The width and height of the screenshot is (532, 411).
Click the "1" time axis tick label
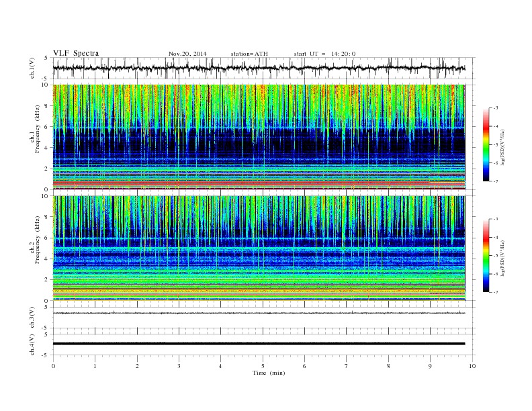tap(95, 366)
